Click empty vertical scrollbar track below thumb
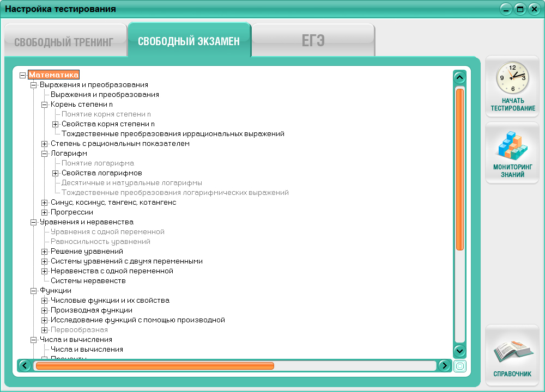 pos(459,296)
